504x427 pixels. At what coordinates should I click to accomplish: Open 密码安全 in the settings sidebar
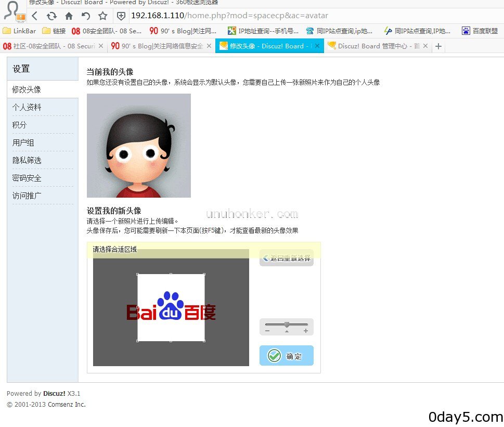tap(27, 178)
